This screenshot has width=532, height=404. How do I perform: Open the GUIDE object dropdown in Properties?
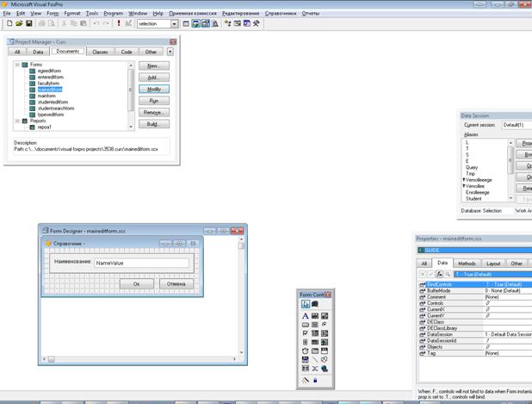click(475, 250)
